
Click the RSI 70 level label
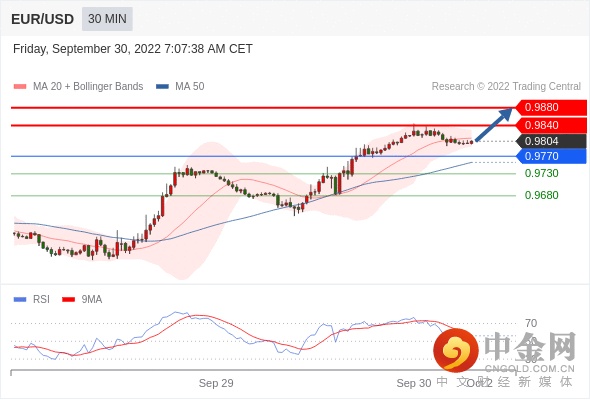[x=531, y=323]
